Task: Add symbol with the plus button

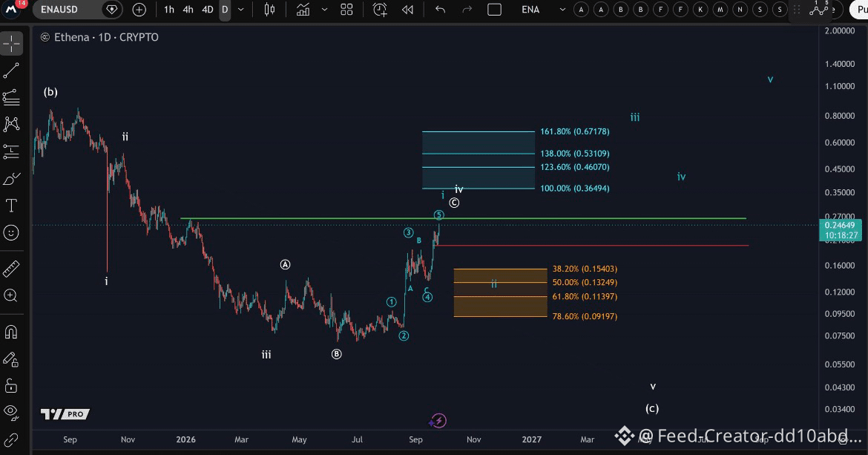Action: 139,10
